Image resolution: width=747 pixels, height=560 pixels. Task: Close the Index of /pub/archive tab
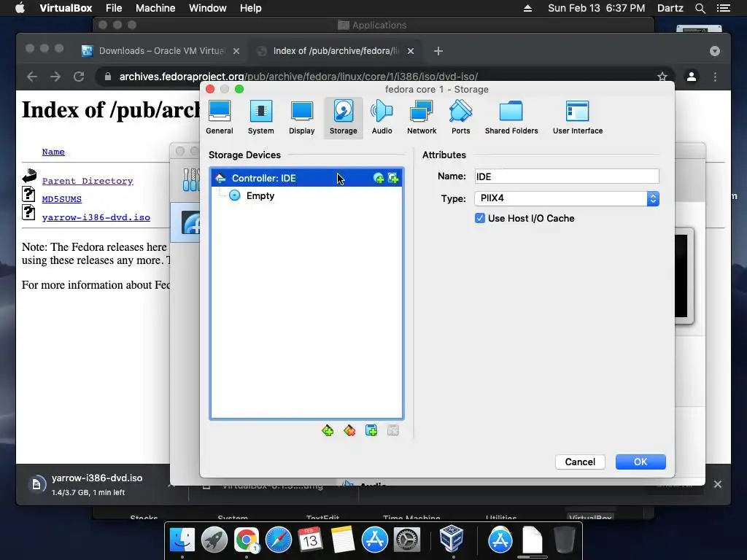411,51
